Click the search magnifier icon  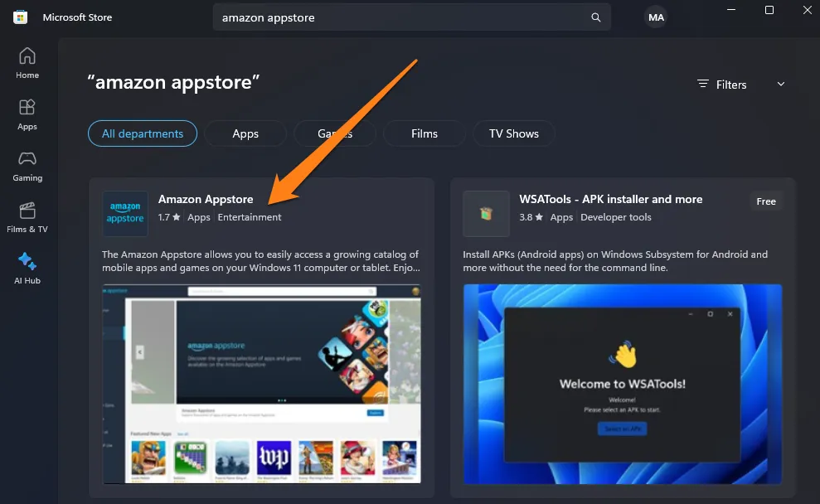point(595,17)
